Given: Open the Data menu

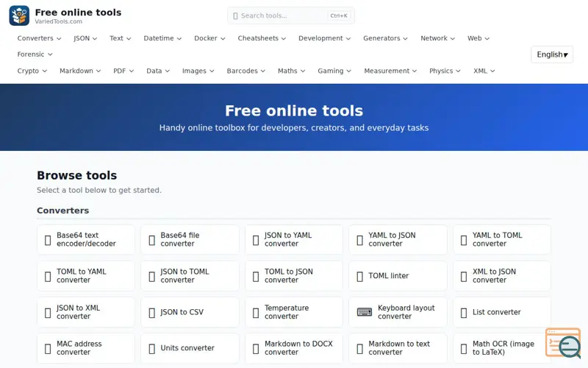Looking at the screenshot, I should [x=158, y=71].
